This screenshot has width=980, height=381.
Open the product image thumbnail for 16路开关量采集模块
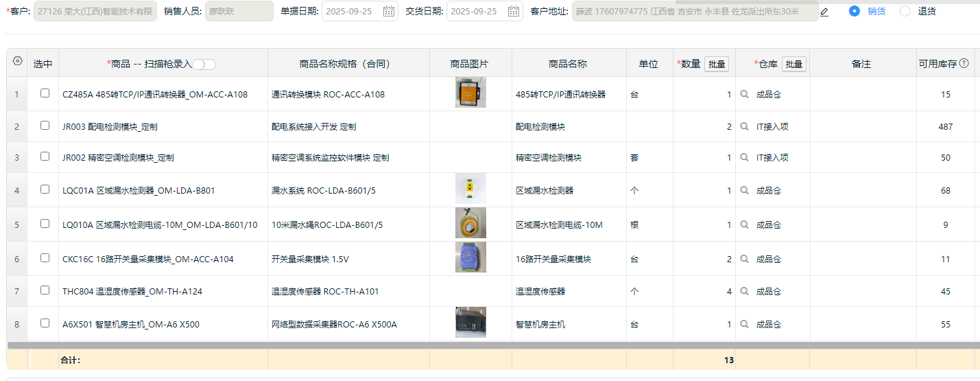[x=470, y=257]
